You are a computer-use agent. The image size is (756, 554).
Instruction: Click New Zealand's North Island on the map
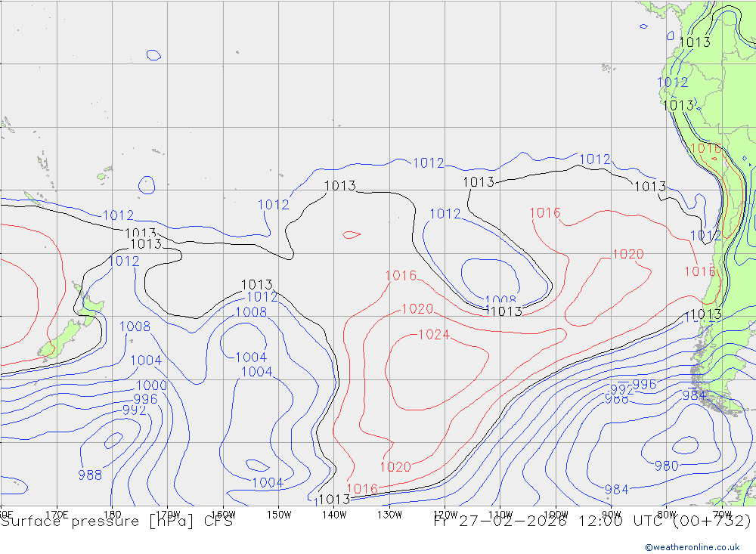(87, 306)
